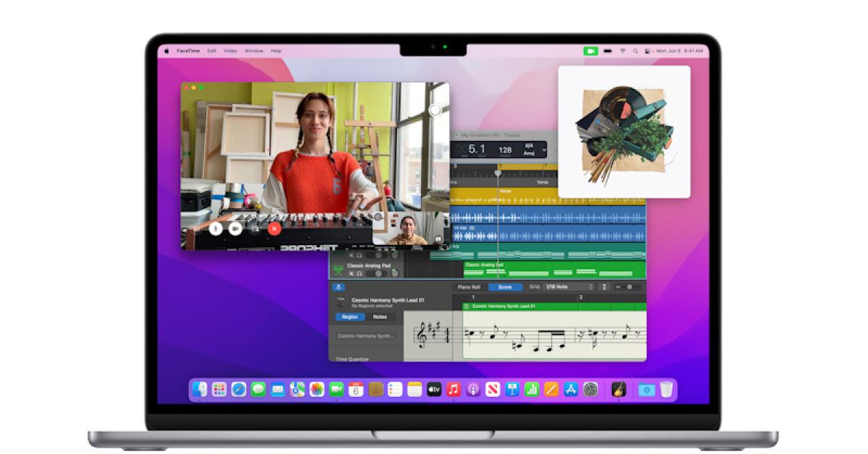Click the 5.1 bar position display

pyautogui.click(x=477, y=149)
